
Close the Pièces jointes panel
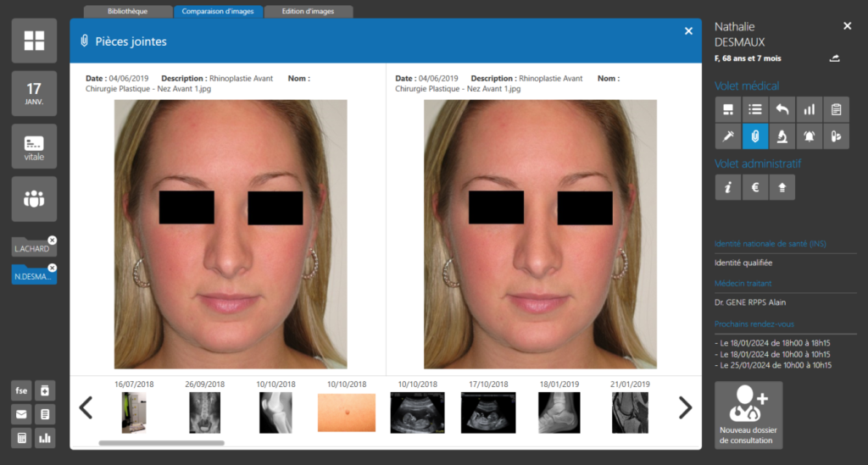click(x=688, y=31)
